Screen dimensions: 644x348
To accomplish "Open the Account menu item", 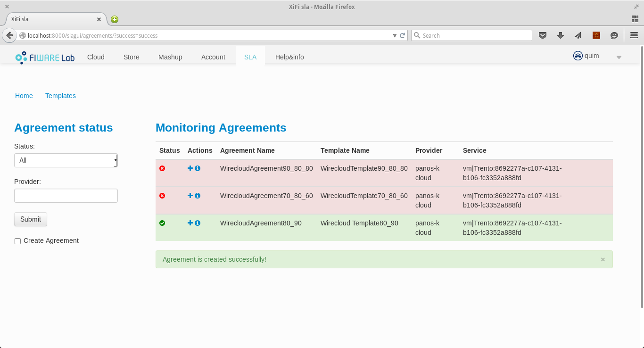I will 213,57.
